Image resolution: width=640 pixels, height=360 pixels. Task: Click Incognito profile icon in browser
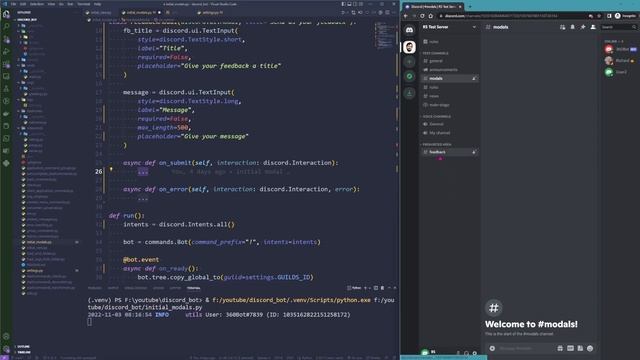618,16
